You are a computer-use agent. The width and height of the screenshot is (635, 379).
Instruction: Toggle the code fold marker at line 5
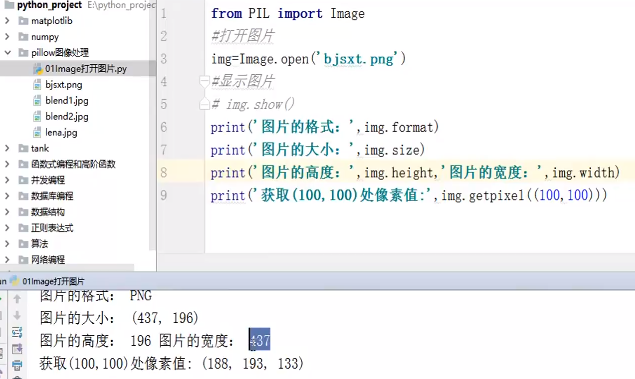tap(204, 104)
